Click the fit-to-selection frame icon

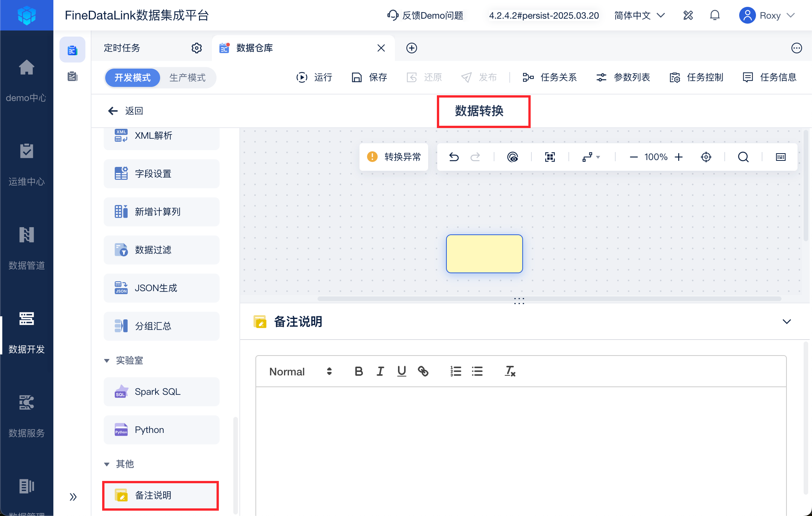pyautogui.click(x=550, y=157)
